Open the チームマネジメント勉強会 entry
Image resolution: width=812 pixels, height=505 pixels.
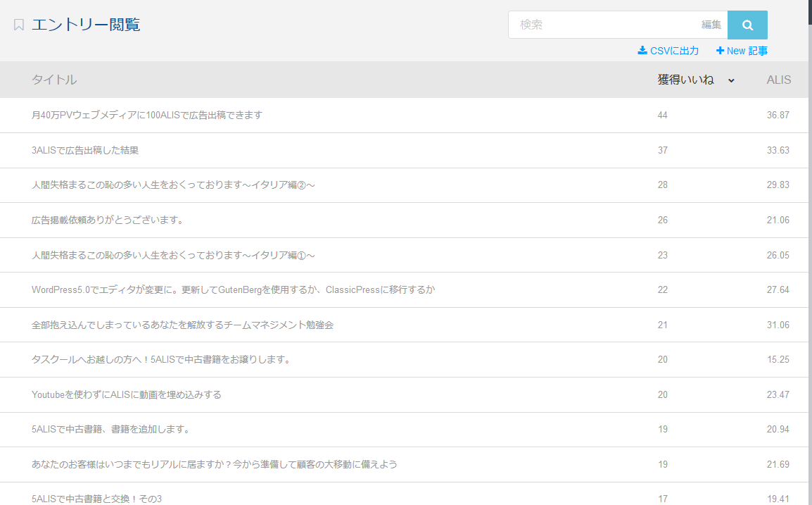click(x=182, y=325)
